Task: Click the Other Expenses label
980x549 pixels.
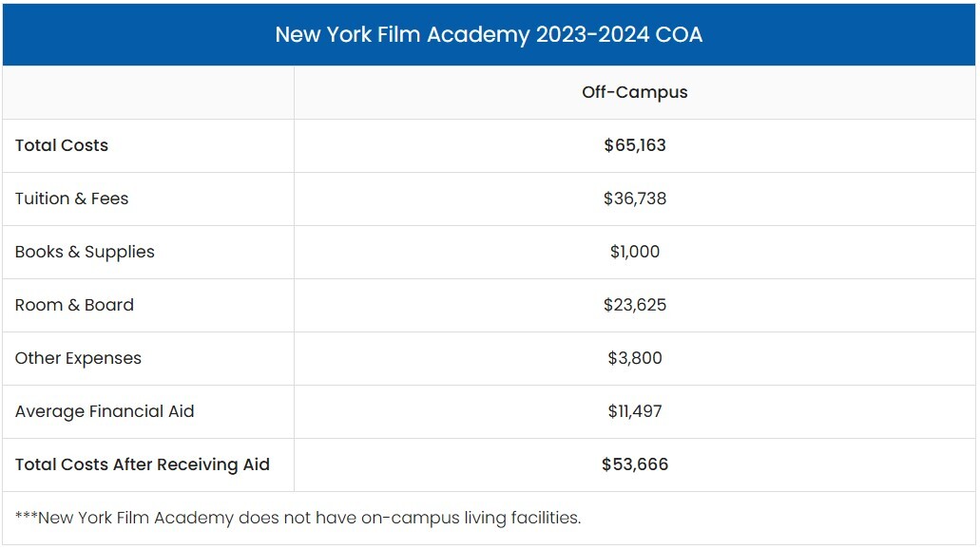Action: [x=78, y=358]
